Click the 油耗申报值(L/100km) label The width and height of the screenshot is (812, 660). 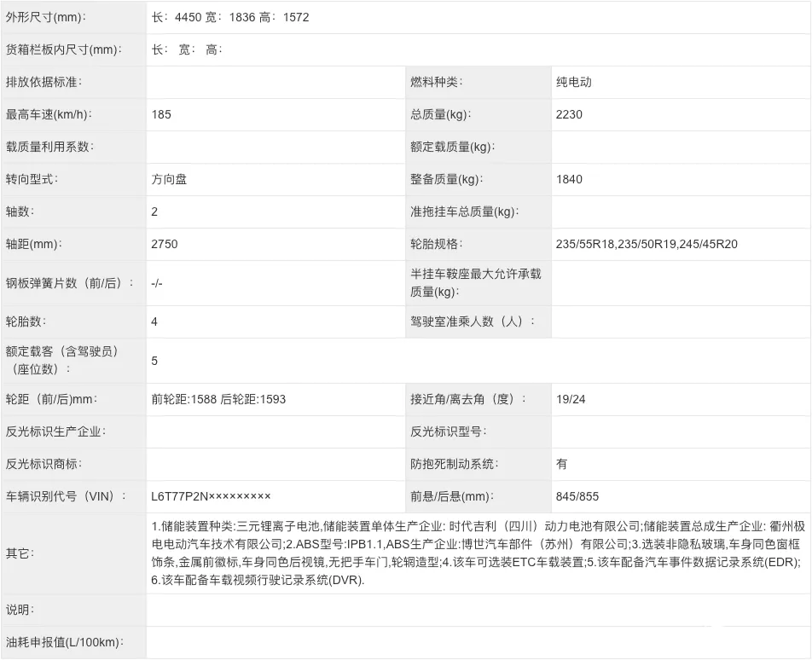coord(65,643)
